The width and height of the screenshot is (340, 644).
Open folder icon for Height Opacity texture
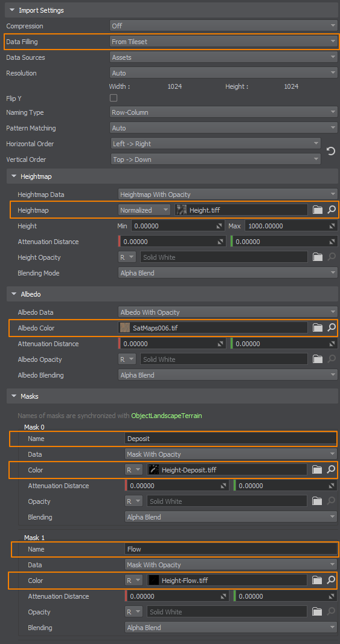tap(318, 257)
